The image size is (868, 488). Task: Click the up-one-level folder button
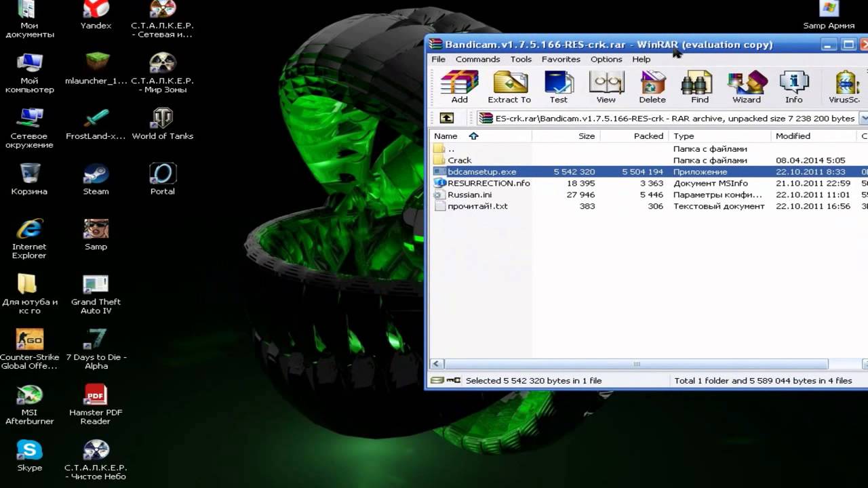[x=446, y=118]
